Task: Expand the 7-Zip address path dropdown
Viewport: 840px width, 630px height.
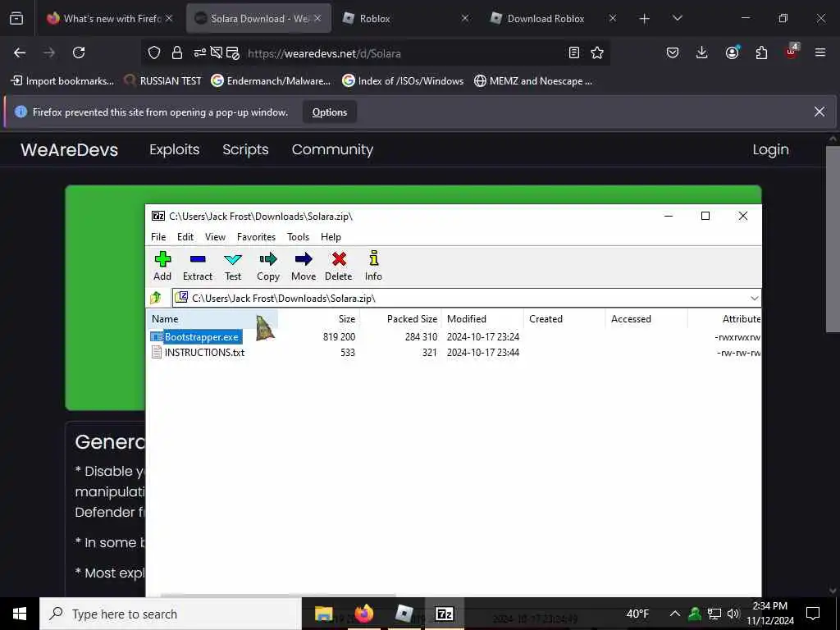Action: click(755, 298)
